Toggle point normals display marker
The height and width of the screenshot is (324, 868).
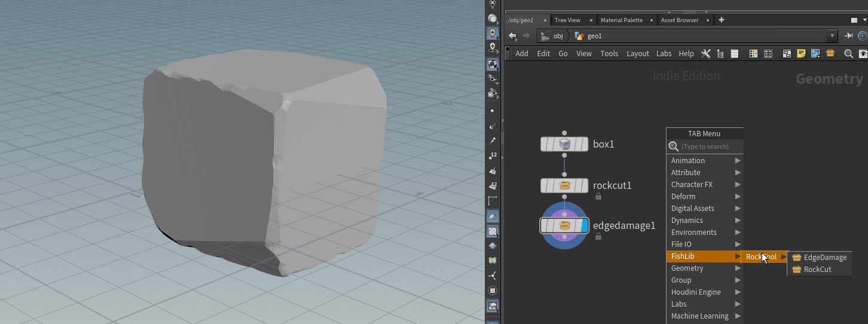coord(493,126)
